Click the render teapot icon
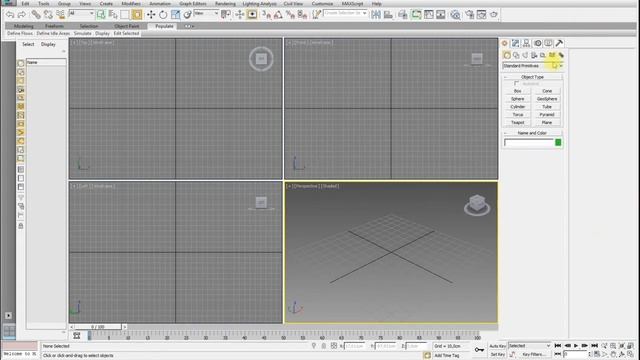This screenshot has width=640, height=360. 494,15
